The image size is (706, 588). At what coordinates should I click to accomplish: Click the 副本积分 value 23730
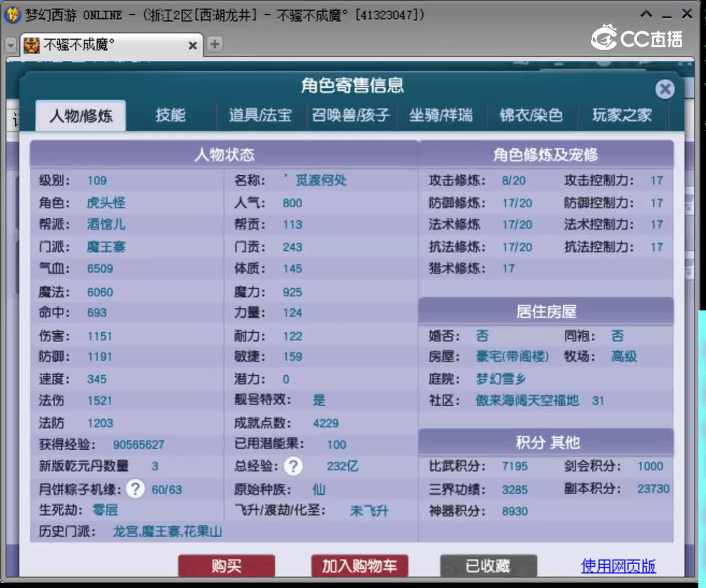(x=654, y=489)
